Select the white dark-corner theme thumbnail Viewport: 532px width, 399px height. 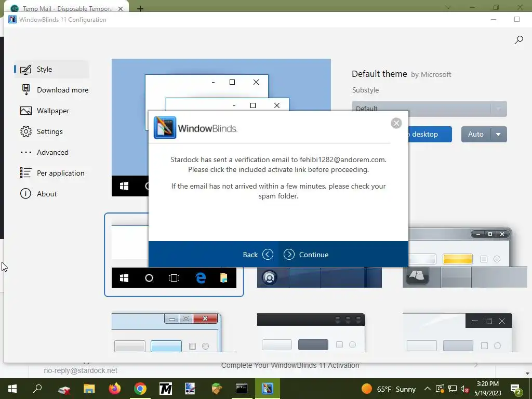pos(457,332)
